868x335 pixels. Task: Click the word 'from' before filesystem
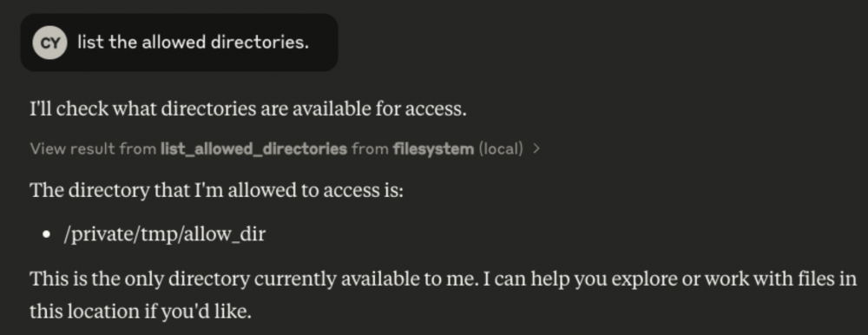click(370, 149)
